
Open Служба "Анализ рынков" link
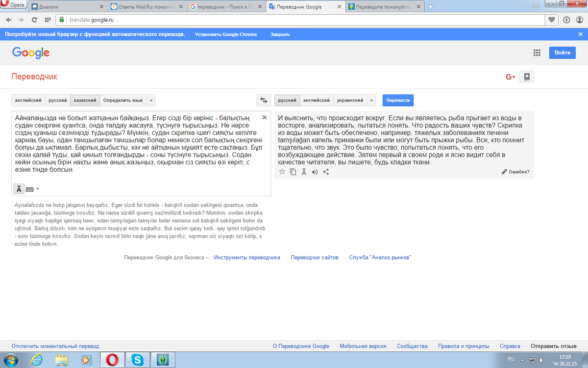coord(380,257)
